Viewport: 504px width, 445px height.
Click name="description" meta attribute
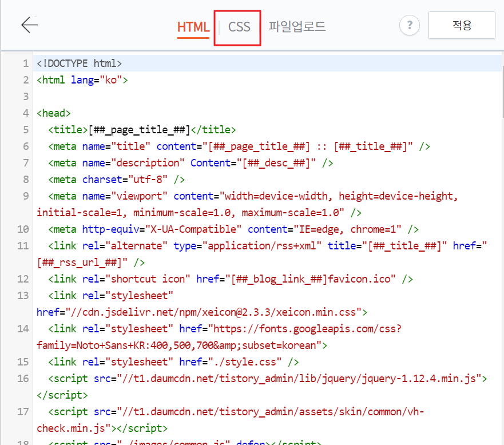(133, 163)
